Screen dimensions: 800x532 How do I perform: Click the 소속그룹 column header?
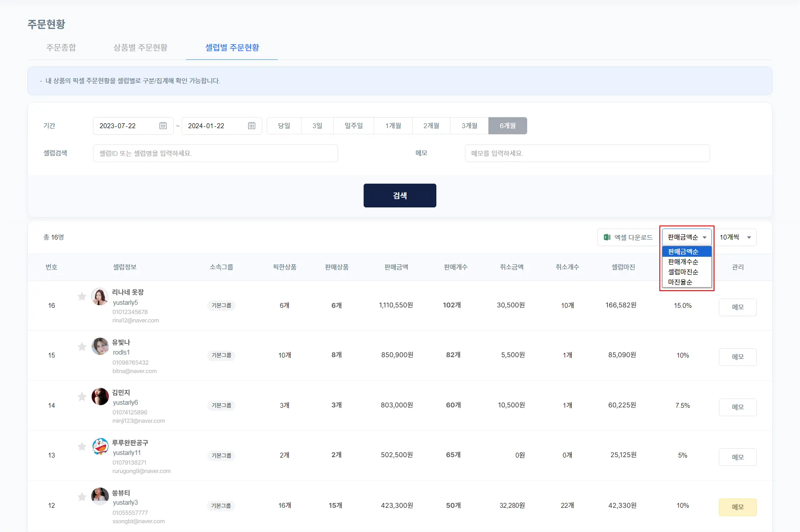pyautogui.click(x=221, y=267)
